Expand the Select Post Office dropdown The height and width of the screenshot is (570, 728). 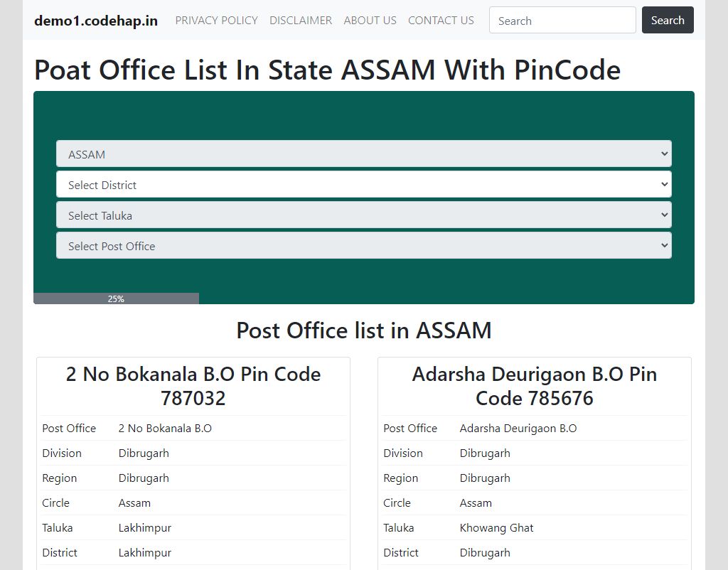point(363,246)
